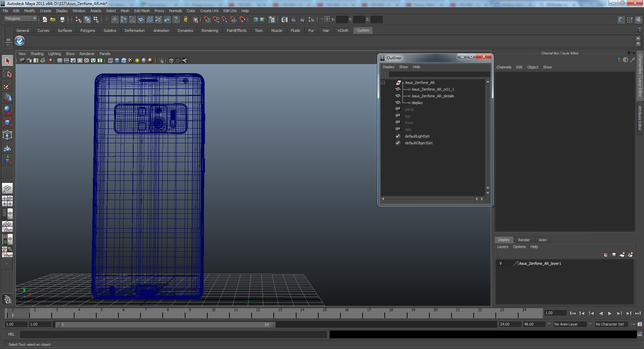Click the custom shelf checkmark button
644x349 pixels.
(x=19, y=41)
